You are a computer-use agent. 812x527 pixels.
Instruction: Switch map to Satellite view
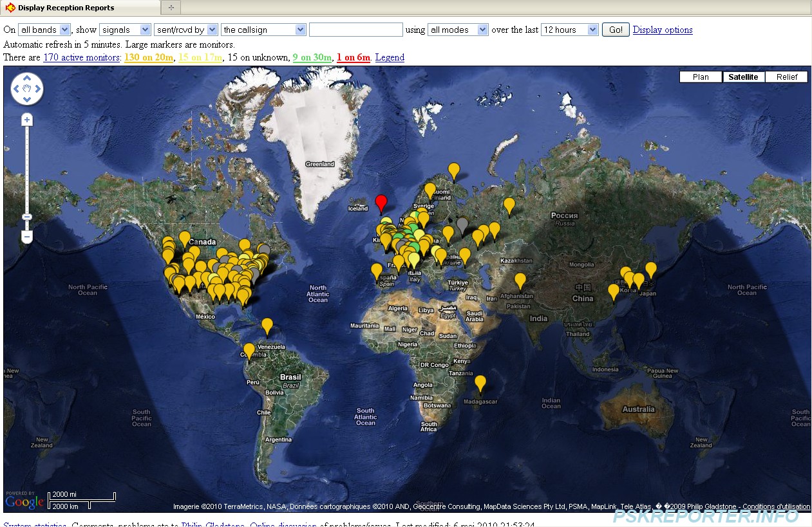[x=743, y=77]
